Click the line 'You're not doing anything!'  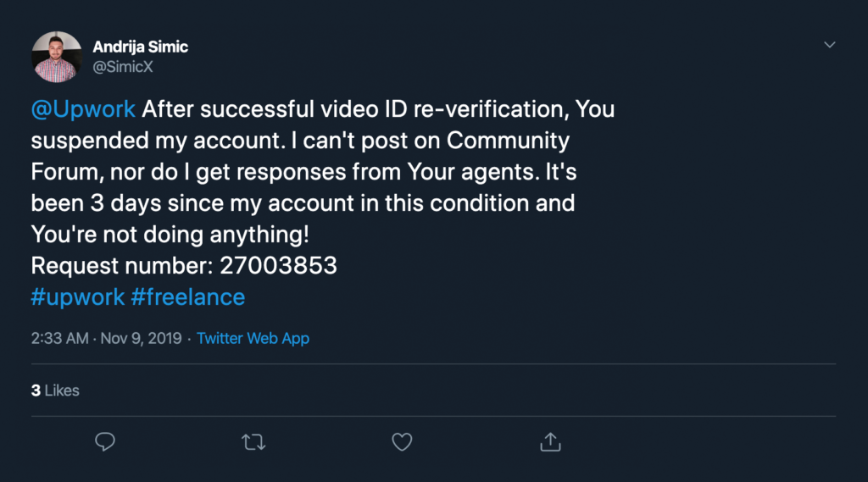pyautogui.click(x=170, y=234)
